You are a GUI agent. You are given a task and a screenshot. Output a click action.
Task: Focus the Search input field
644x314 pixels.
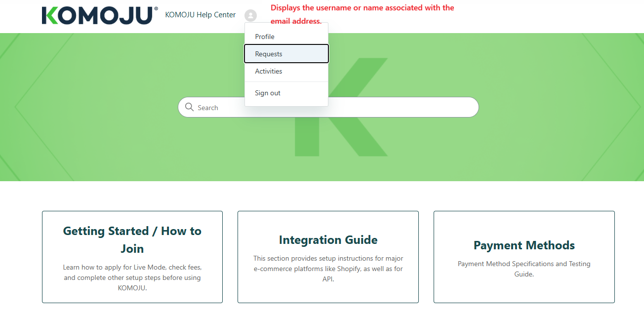point(395,107)
